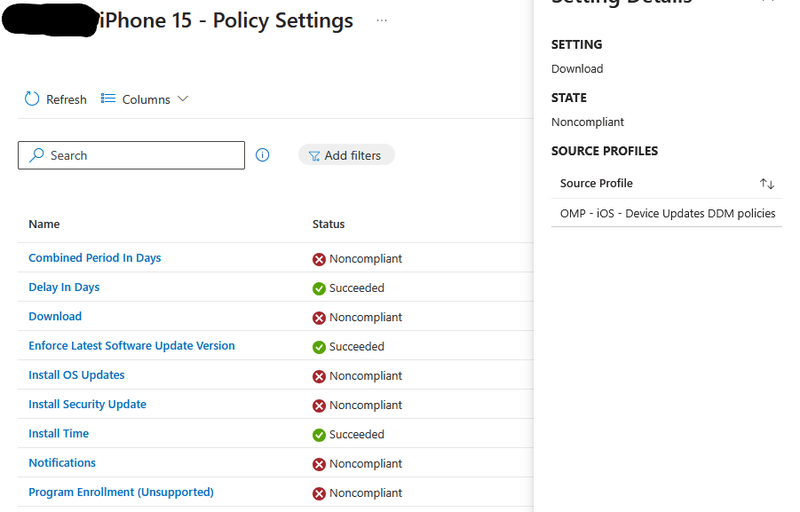This screenshot has height=512, width=800.
Task: Click the Search input field
Action: point(140,155)
